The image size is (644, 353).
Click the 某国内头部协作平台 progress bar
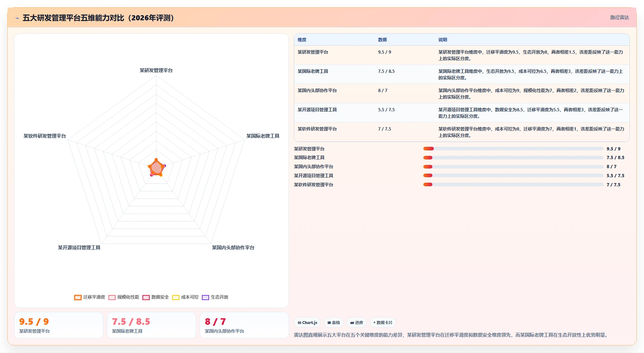514,167
